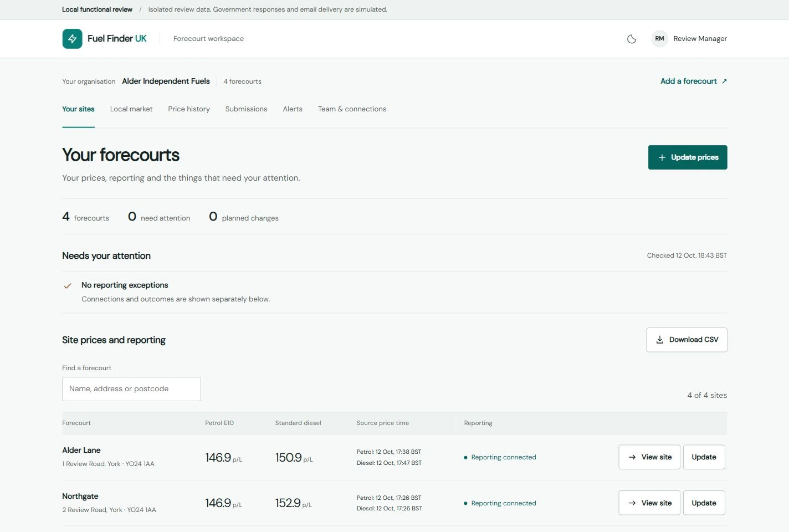Click the Standard diesel column header
This screenshot has width=789, height=532.
click(298, 423)
